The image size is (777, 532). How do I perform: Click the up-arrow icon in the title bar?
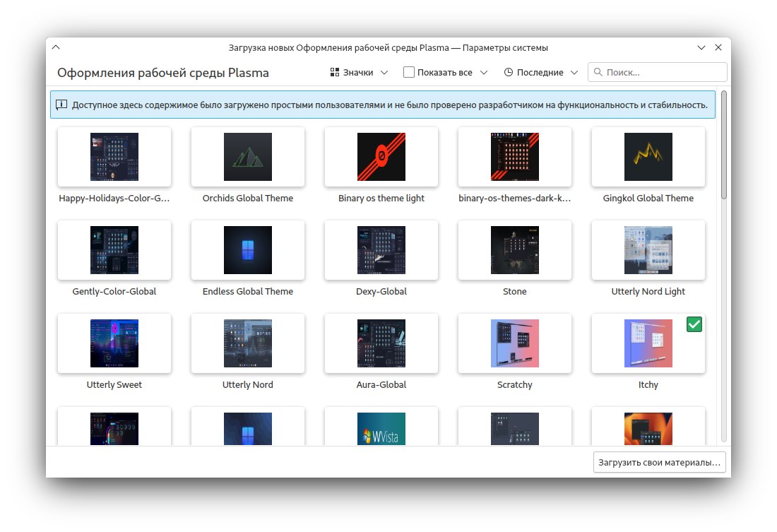click(x=56, y=47)
